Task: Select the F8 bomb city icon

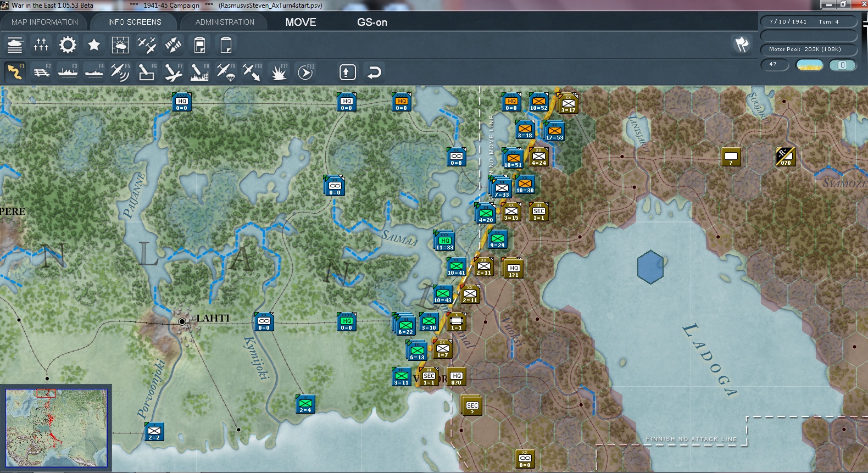Action: pyautogui.click(x=199, y=72)
